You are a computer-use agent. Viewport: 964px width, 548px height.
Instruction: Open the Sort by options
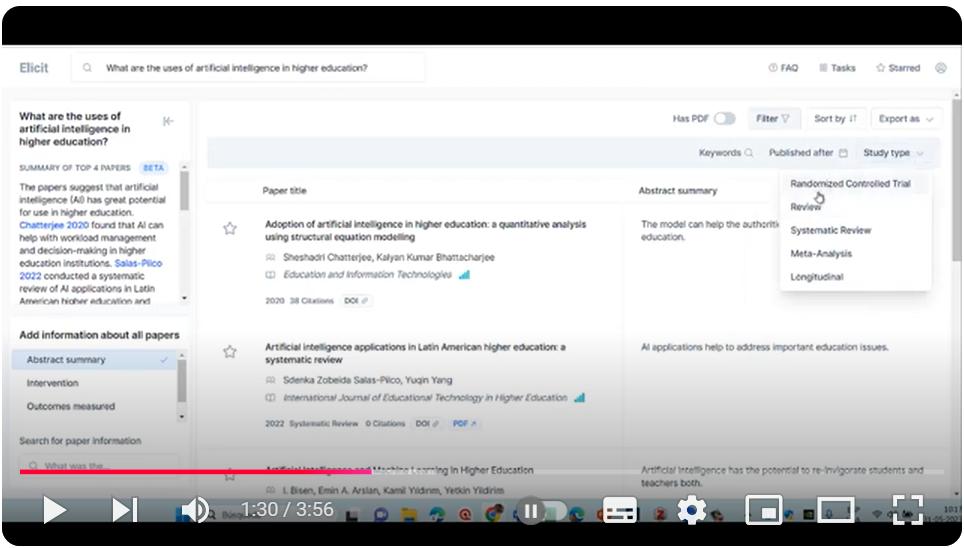tap(835, 118)
